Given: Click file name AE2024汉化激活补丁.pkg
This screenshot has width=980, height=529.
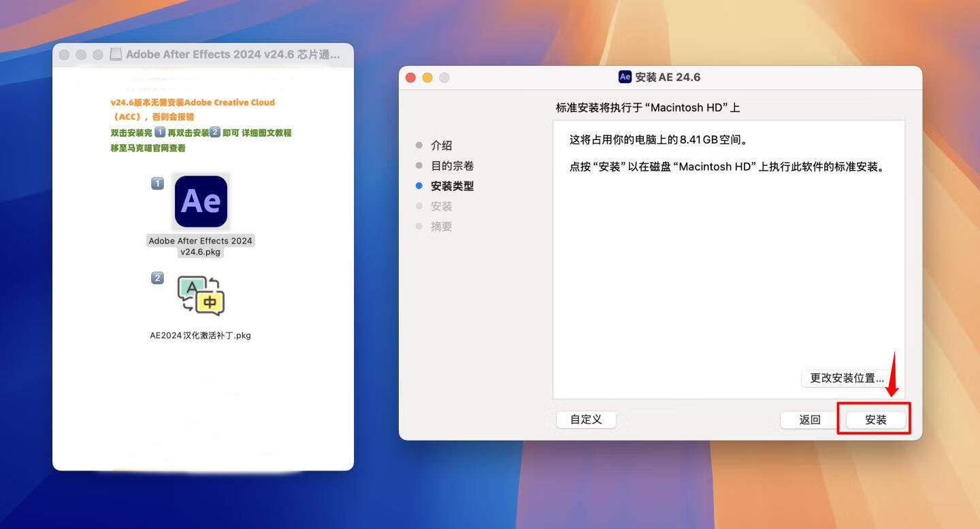Looking at the screenshot, I should (201, 335).
